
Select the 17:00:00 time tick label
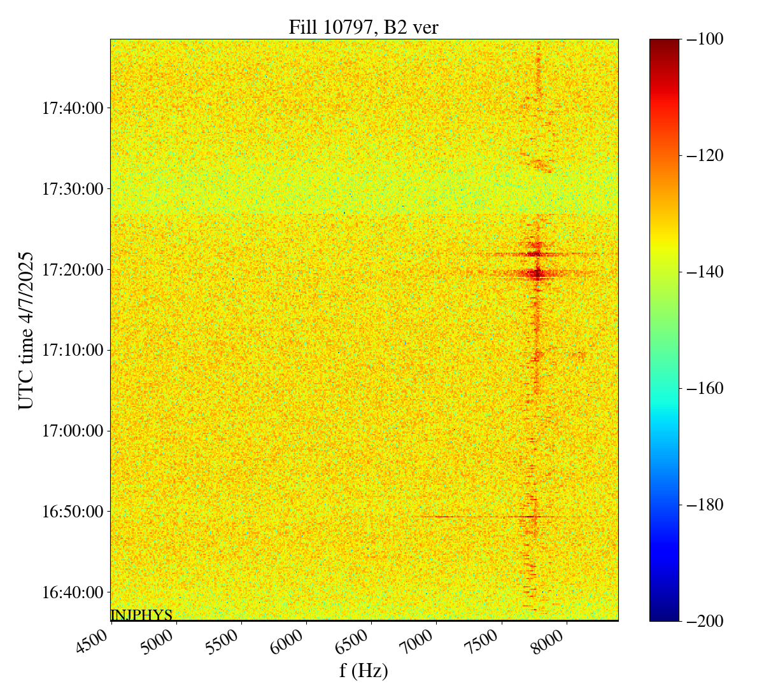[x=73, y=431]
